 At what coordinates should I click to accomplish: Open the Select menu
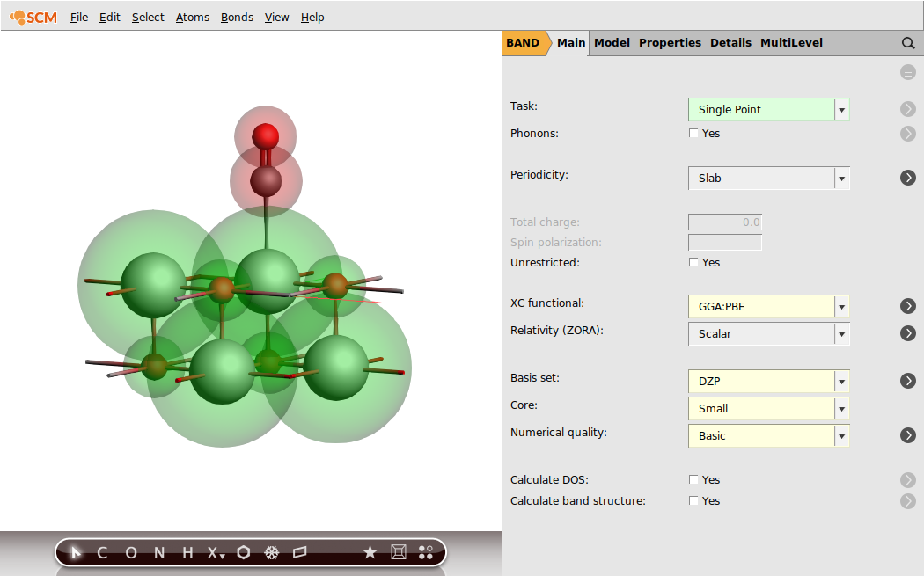tap(148, 17)
